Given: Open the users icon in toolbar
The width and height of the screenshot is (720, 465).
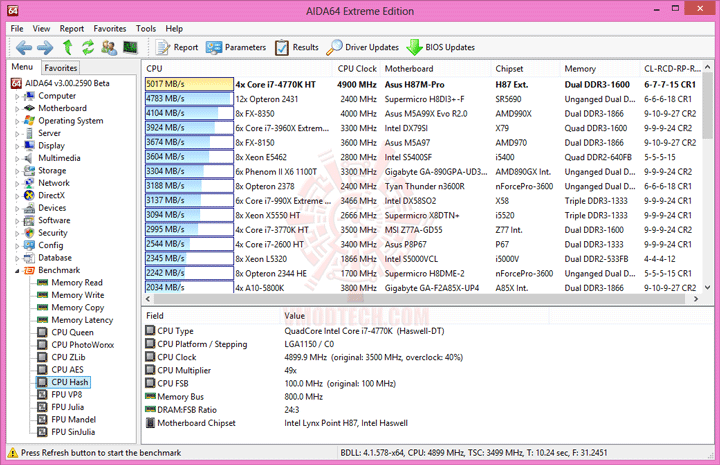Looking at the screenshot, I should (109, 47).
